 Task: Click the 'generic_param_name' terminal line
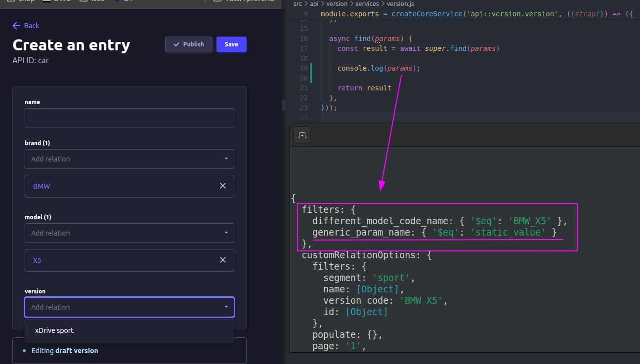tap(435, 232)
